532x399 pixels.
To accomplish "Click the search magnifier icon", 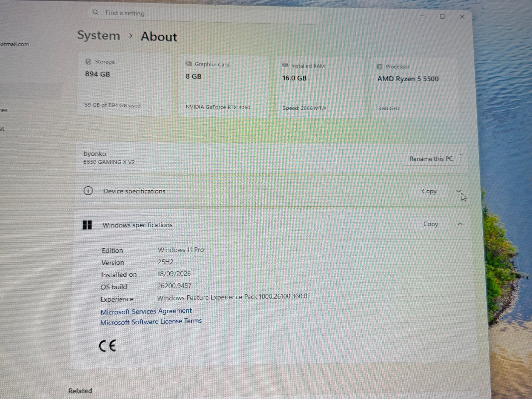I will pyautogui.click(x=96, y=12).
